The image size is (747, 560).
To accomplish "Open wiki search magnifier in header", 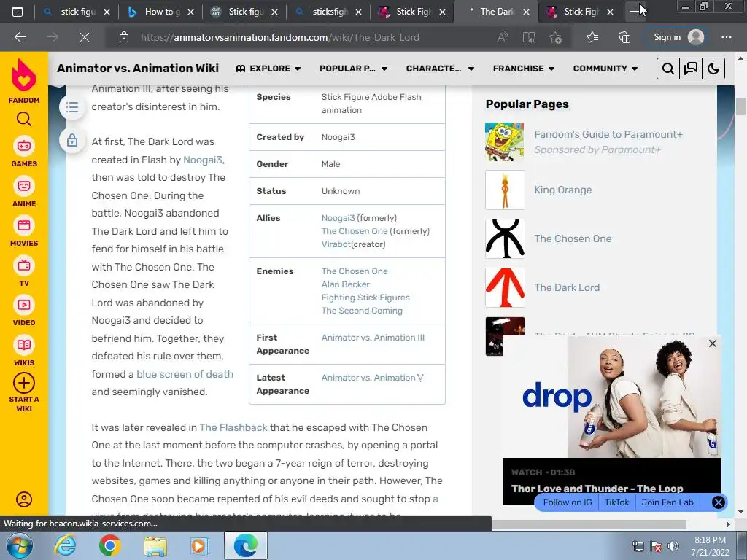I will click(668, 69).
